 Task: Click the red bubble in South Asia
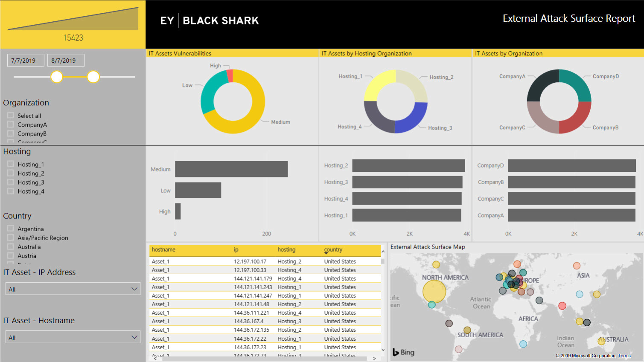point(562,306)
